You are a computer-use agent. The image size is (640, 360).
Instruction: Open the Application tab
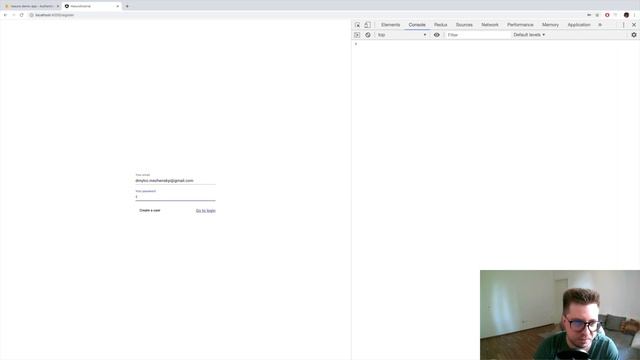click(579, 25)
